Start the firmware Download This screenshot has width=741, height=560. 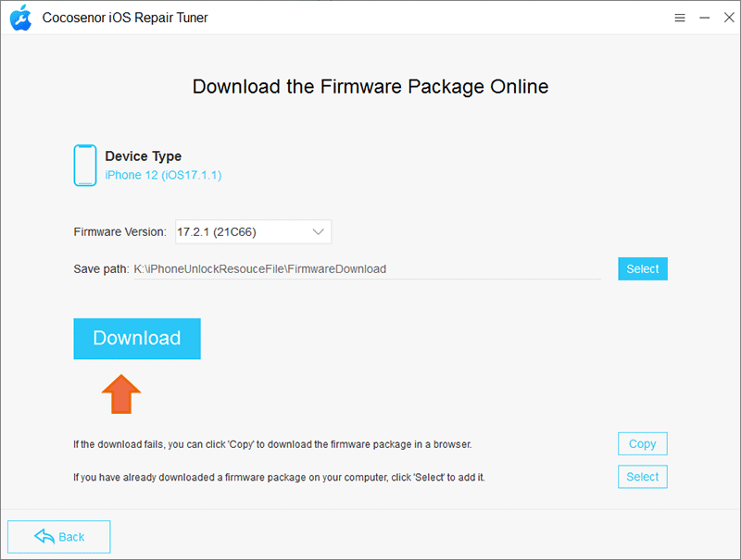click(137, 339)
